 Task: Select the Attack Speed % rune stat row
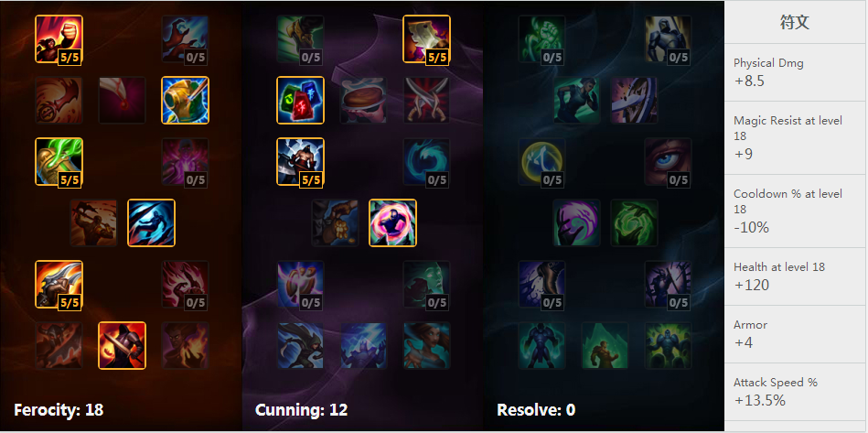796,392
